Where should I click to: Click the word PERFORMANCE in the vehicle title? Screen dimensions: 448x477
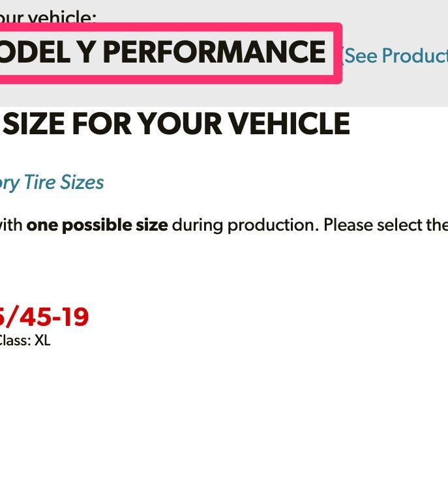tap(215, 52)
